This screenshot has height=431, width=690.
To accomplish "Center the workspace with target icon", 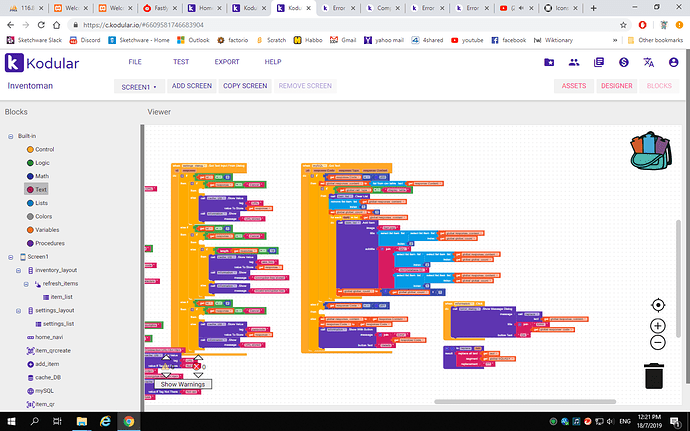I will 658,305.
